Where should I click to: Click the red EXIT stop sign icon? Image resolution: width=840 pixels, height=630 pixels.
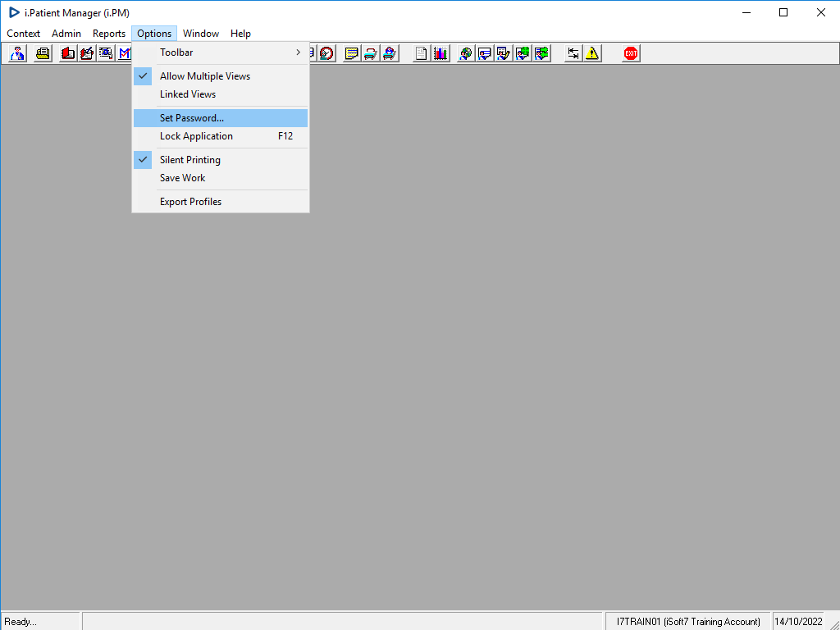pyautogui.click(x=631, y=53)
